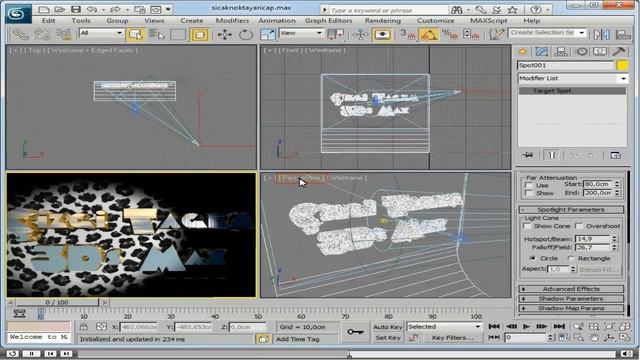Screen dimensions: 640x360
Task: Enable Far Attenuation Use checkbox
Action: (529, 185)
